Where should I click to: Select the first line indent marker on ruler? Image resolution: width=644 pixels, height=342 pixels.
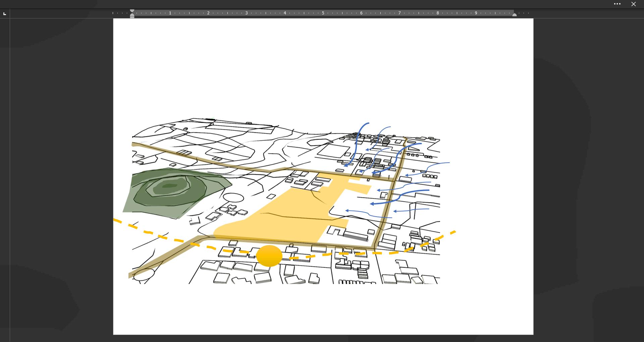click(132, 11)
